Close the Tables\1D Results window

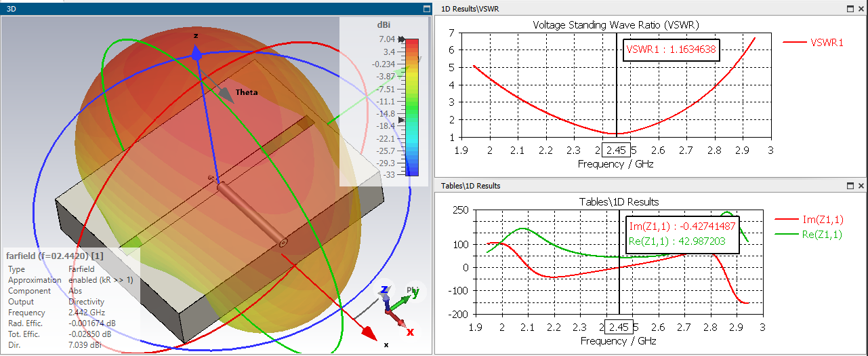(861, 186)
